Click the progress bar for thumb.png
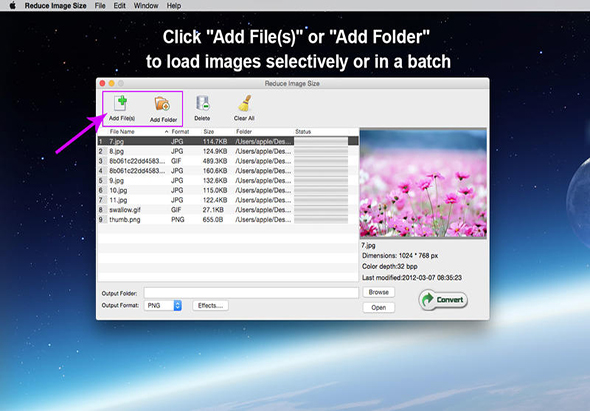 321,220
